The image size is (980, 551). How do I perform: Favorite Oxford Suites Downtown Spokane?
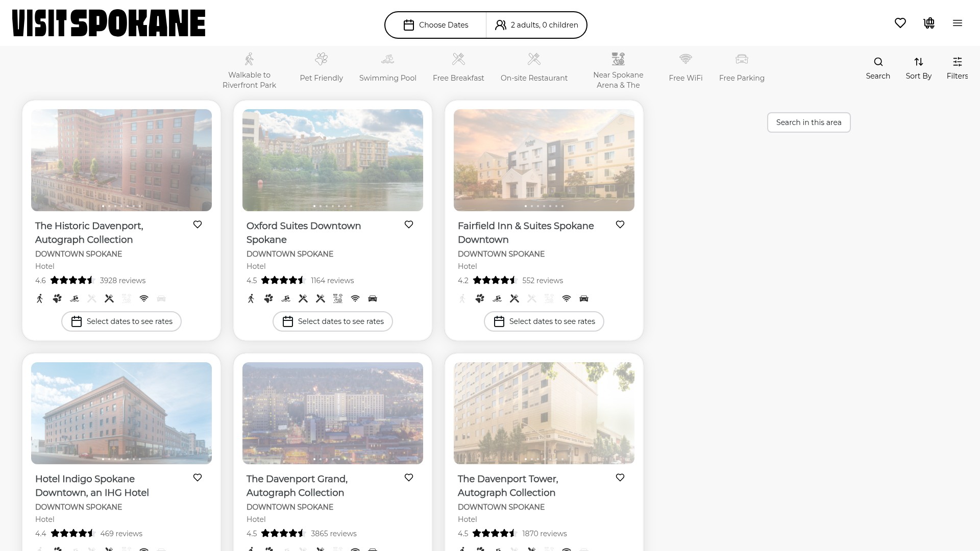click(409, 224)
